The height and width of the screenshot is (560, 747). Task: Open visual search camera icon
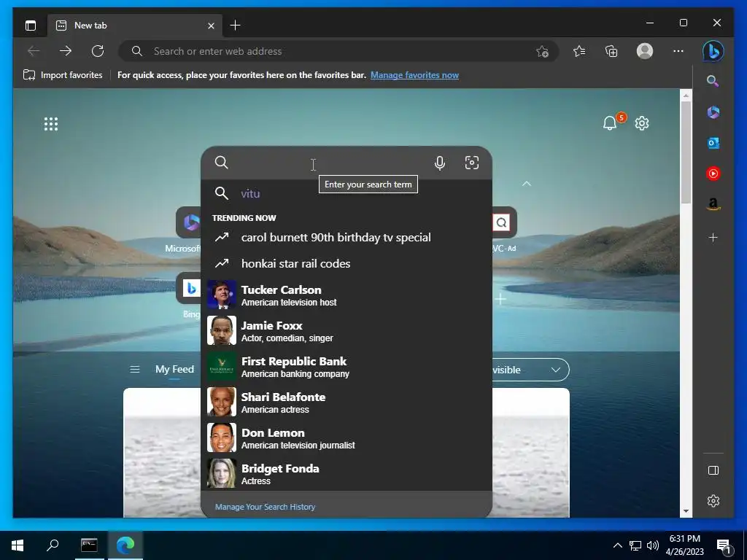point(472,163)
